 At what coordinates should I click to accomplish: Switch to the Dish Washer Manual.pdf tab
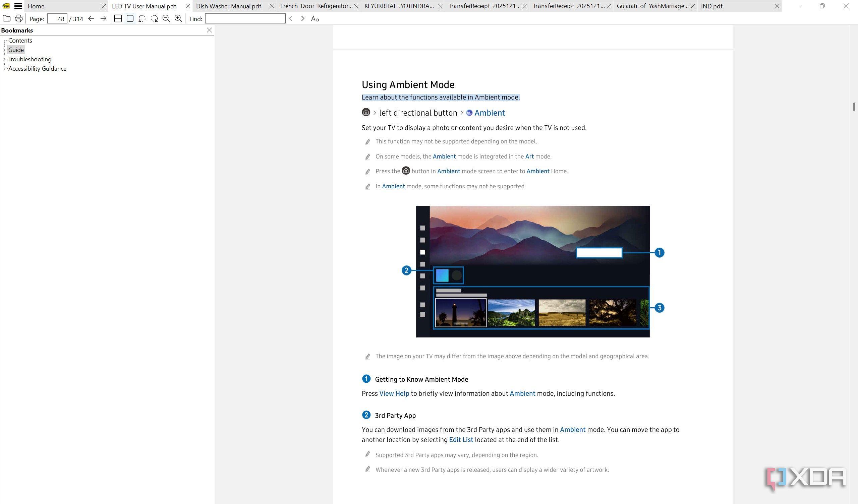[229, 6]
